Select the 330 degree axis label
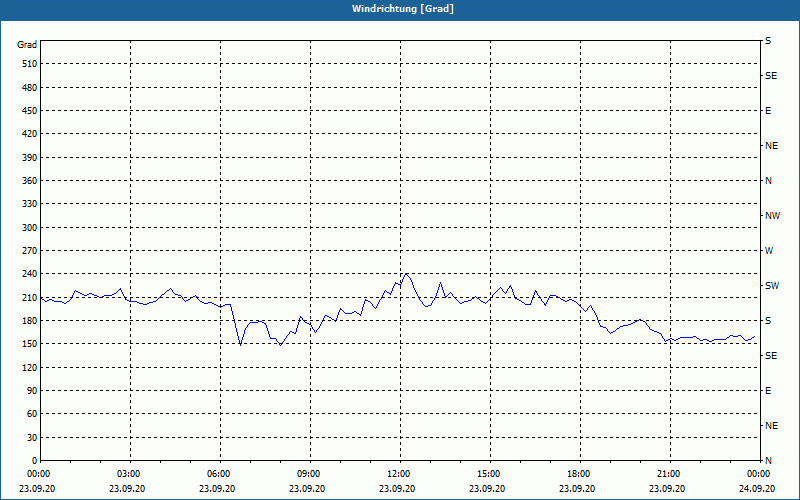Image resolution: width=800 pixels, height=500 pixels. 30,204
